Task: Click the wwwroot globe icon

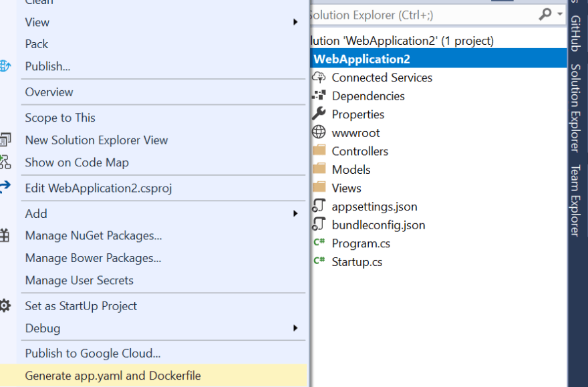Action: click(x=319, y=132)
